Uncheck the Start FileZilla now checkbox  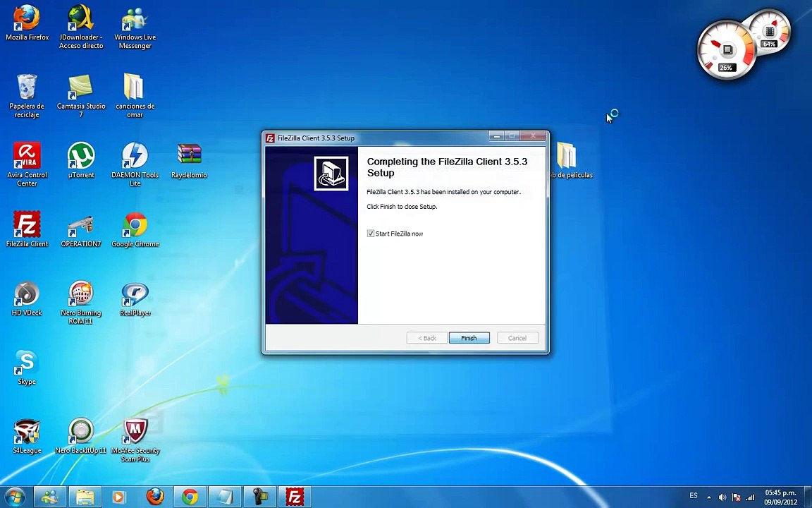[370, 234]
